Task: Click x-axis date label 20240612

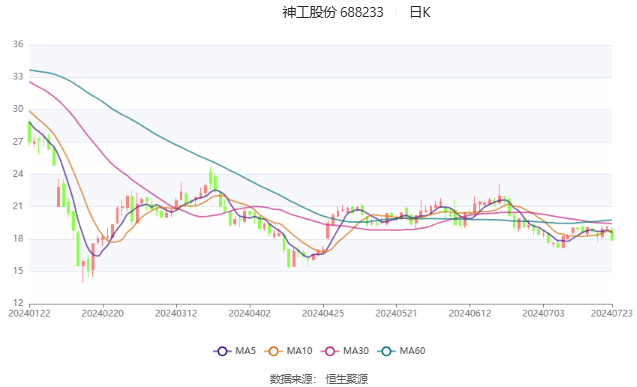Action: (470, 313)
